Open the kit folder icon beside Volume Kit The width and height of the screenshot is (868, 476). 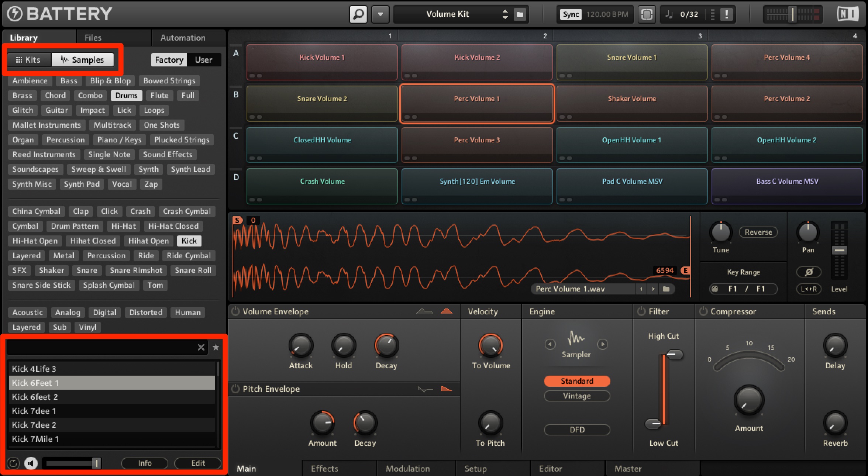(x=520, y=14)
